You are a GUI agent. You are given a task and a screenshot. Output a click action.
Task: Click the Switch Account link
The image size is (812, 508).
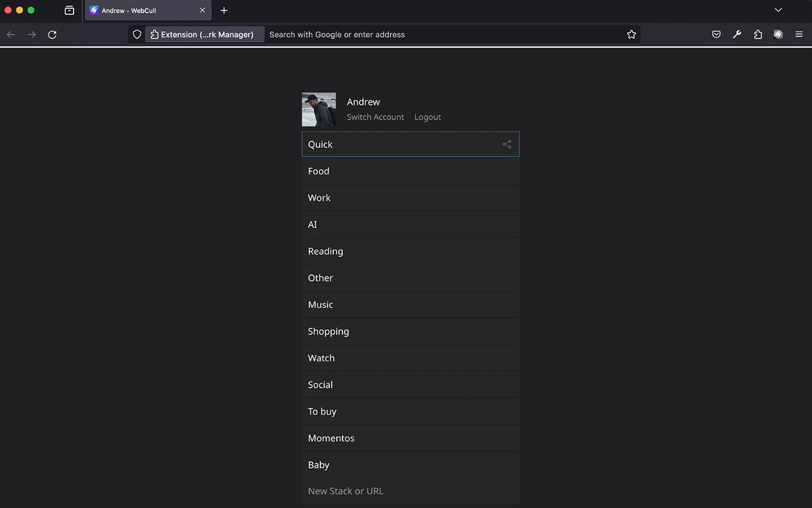click(x=375, y=117)
